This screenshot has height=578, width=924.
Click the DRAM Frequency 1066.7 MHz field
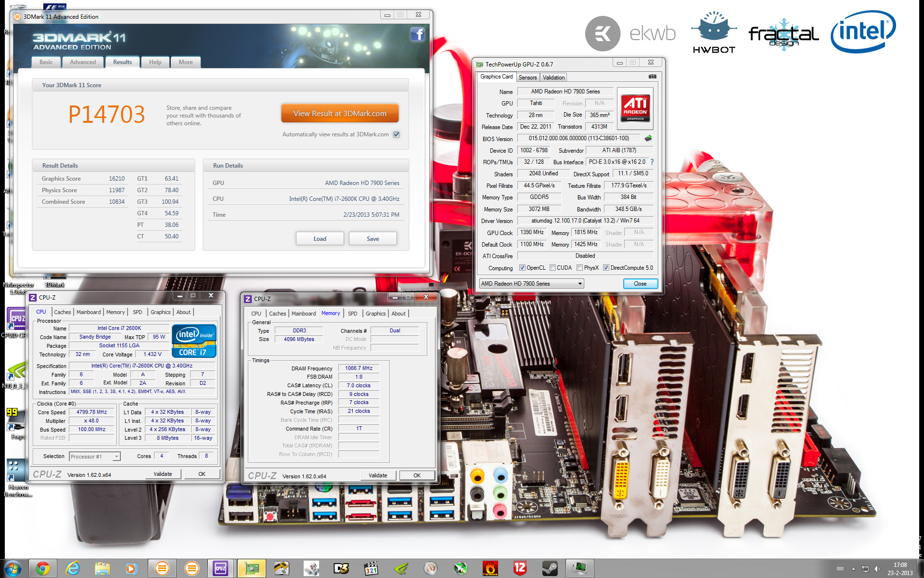[x=359, y=368]
